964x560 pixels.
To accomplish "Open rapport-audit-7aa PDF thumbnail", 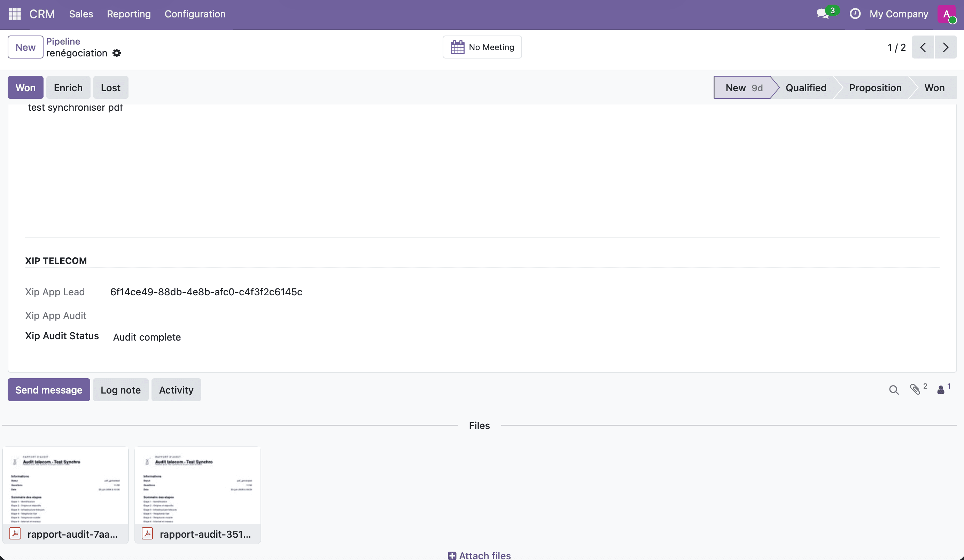I will (65, 486).
